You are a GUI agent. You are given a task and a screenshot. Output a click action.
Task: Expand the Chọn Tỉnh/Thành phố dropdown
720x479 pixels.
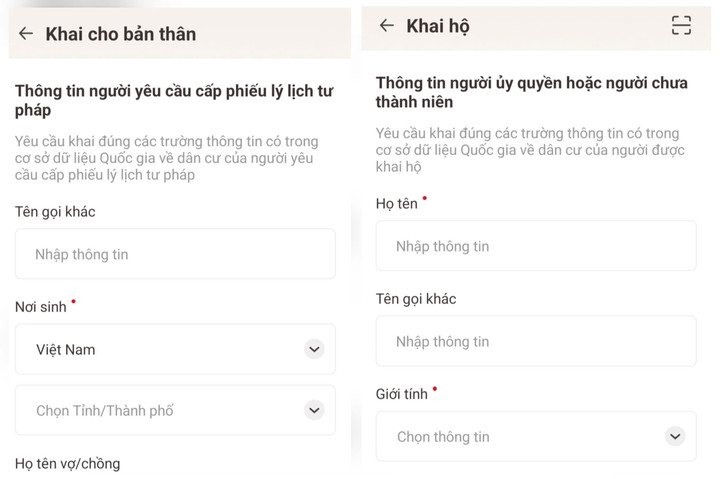pyautogui.click(x=175, y=410)
